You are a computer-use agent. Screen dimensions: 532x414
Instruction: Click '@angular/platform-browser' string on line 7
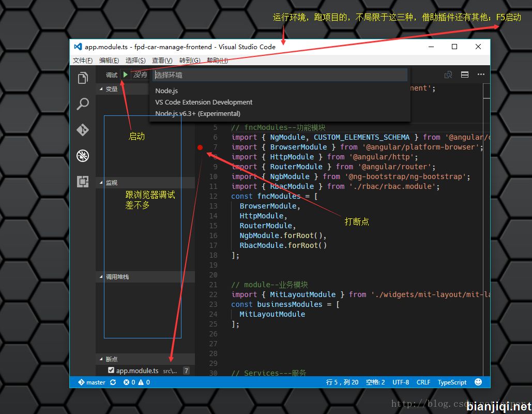[x=421, y=147]
